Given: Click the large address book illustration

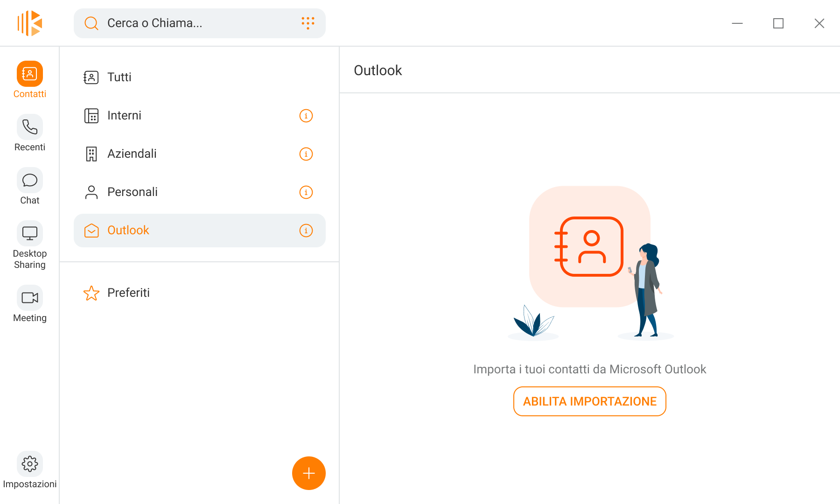Looking at the screenshot, I should (590, 246).
